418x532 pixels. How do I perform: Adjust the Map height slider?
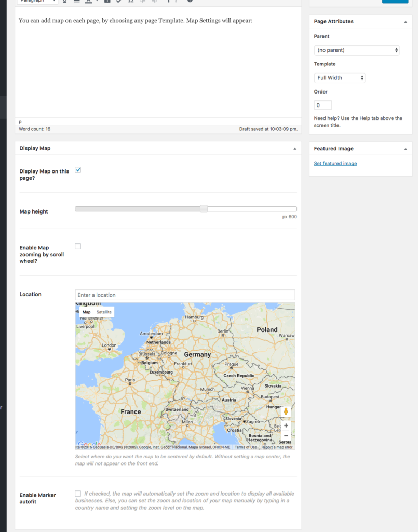coord(203,208)
